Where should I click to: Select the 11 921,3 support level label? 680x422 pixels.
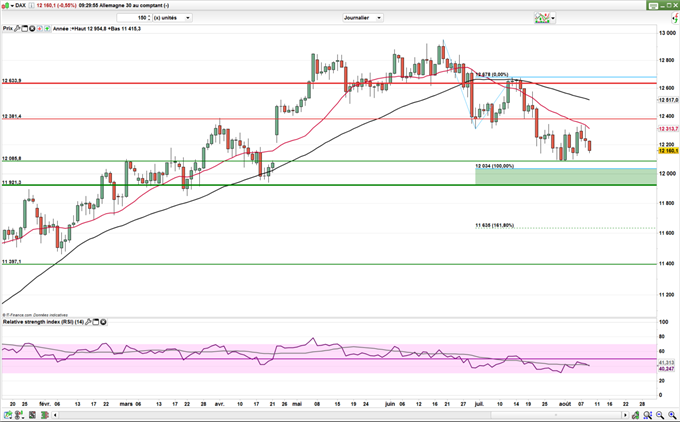pos(12,183)
